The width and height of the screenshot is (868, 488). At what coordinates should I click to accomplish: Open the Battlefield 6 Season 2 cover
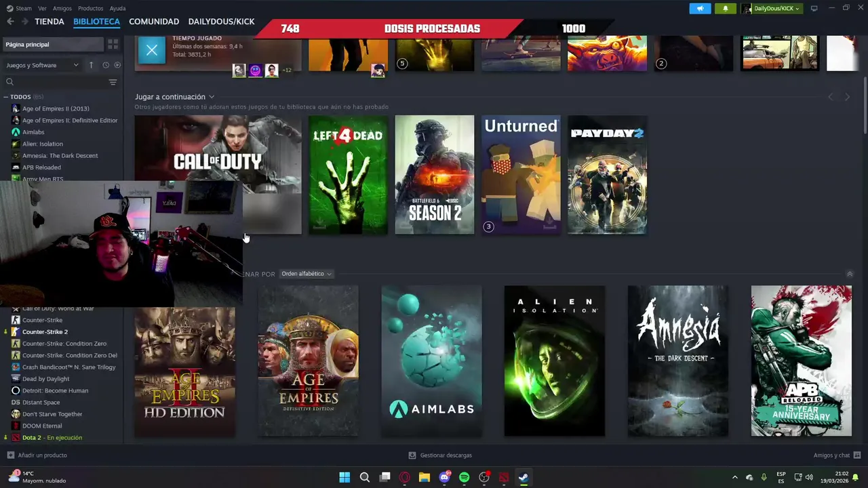tap(435, 175)
